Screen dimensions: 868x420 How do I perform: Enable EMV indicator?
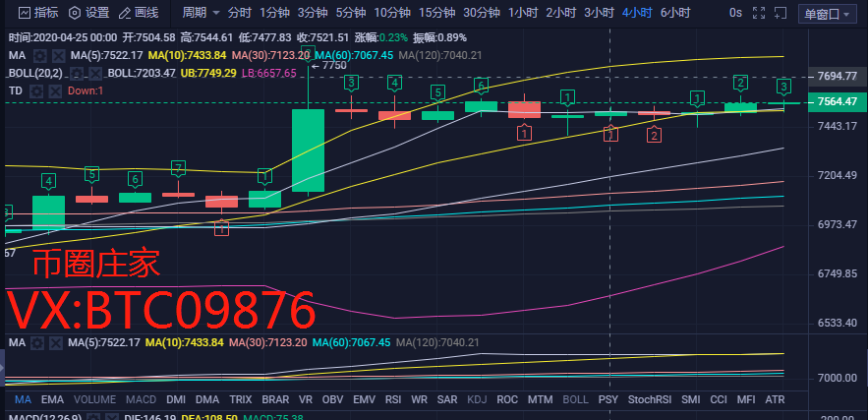[x=364, y=399]
